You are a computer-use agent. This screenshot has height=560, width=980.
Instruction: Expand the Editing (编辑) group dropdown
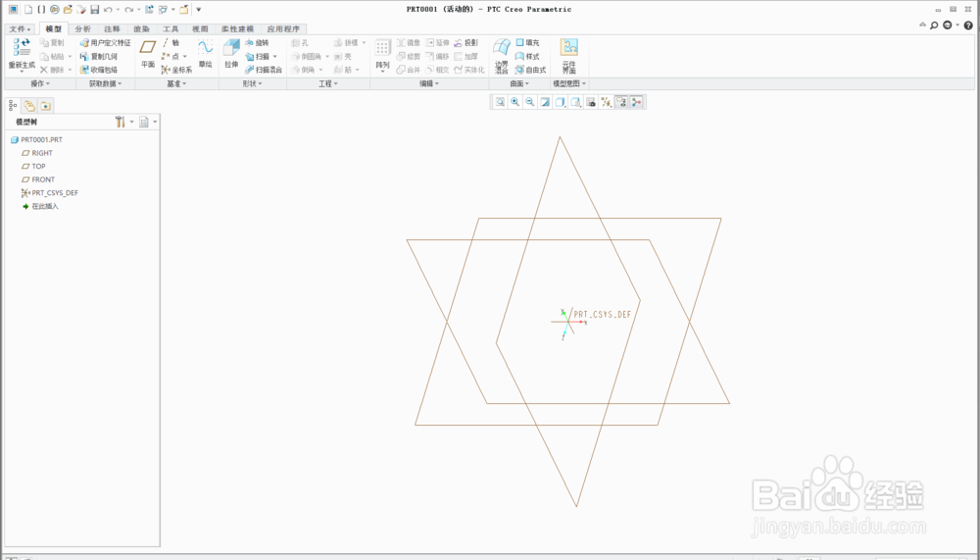pos(429,83)
